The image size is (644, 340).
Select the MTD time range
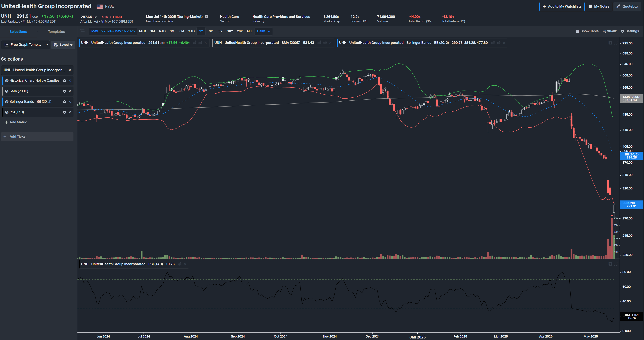tap(143, 31)
